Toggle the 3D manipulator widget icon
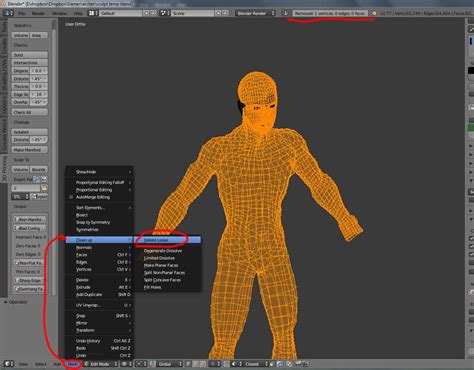The height and width of the screenshot is (370, 474). click(x=152, y=364)
